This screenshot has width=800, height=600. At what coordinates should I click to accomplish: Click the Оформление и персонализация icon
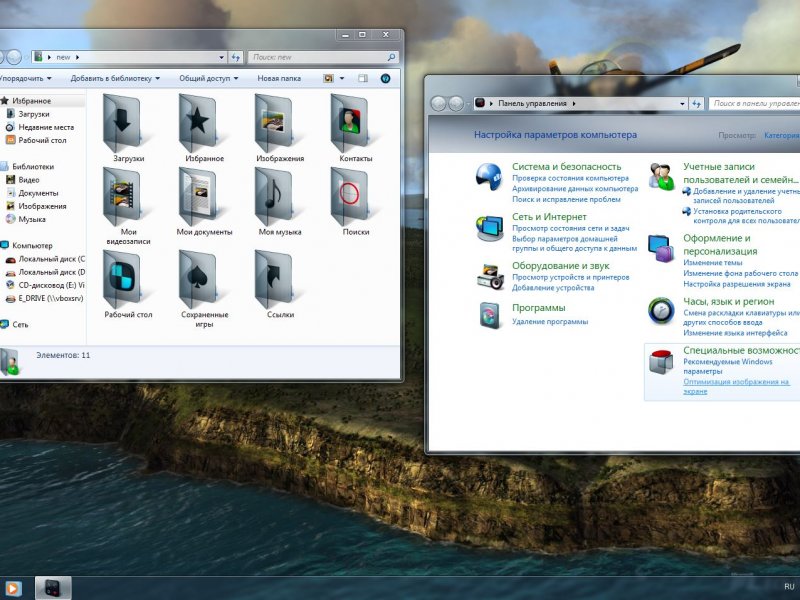pyautogui.click(x=661, y=248)
